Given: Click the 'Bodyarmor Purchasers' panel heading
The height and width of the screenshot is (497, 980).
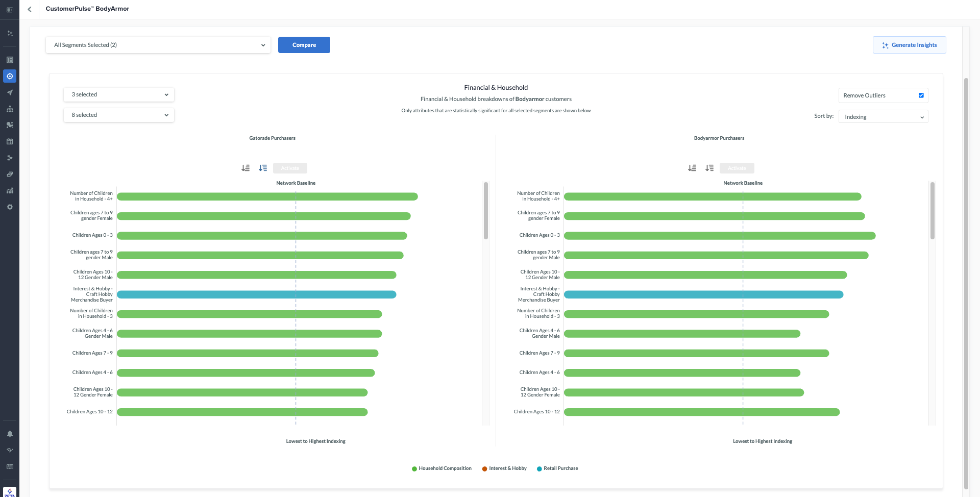Looking at the screenshot, I should pyautogui.click(x=719, y=138).
